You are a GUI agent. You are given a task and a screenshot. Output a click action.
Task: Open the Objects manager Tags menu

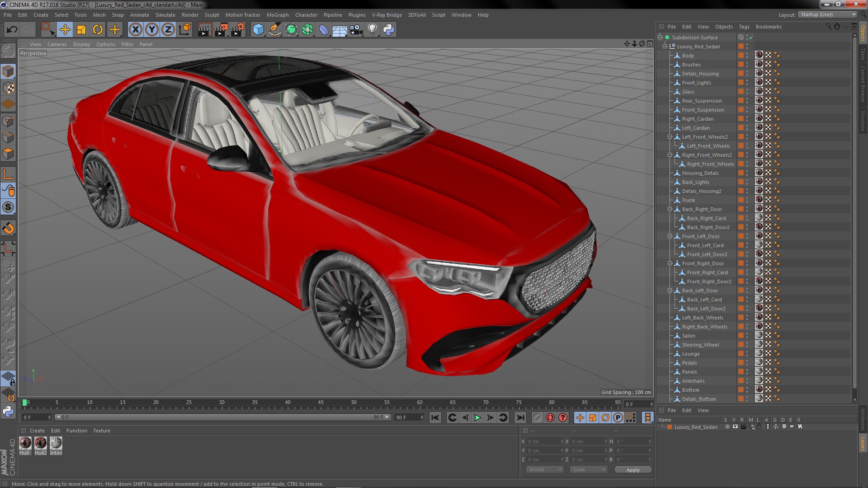point(744,27)
